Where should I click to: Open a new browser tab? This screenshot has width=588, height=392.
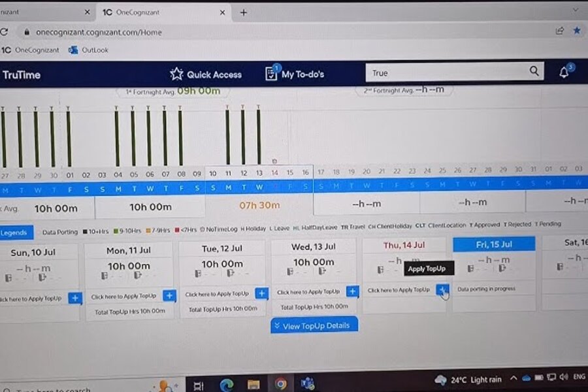244,13
